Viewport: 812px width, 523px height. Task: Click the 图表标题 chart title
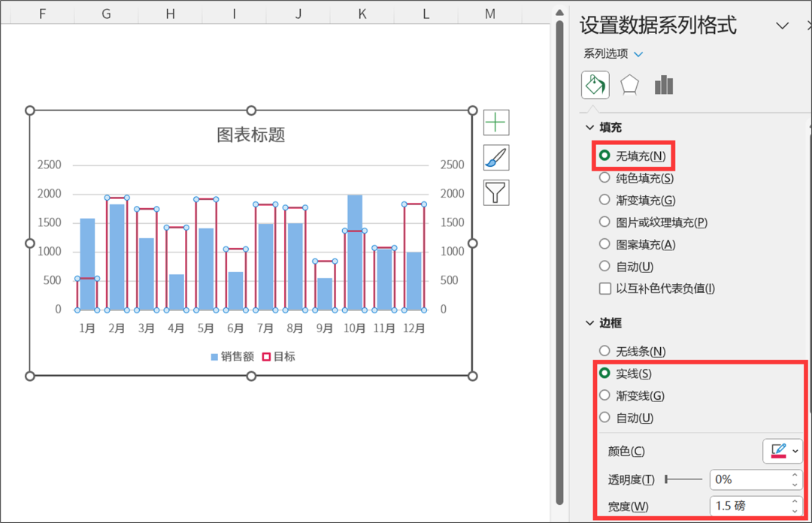[251, 135]
